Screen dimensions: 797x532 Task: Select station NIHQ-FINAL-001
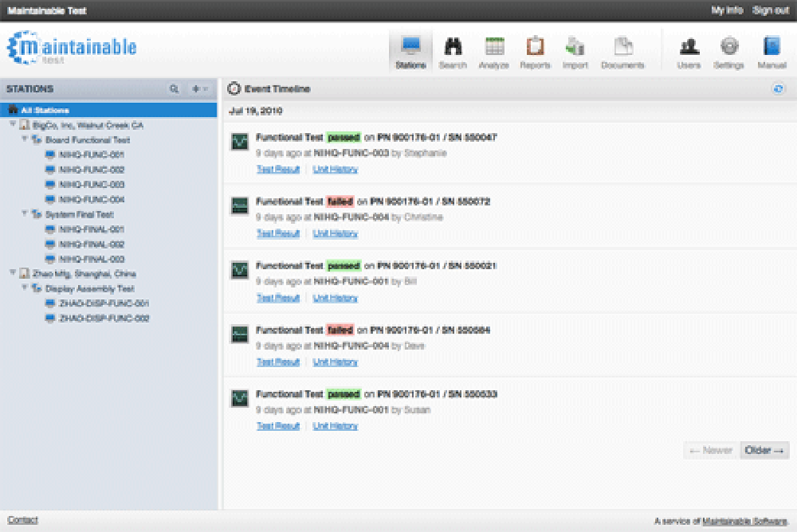(92, 229)
